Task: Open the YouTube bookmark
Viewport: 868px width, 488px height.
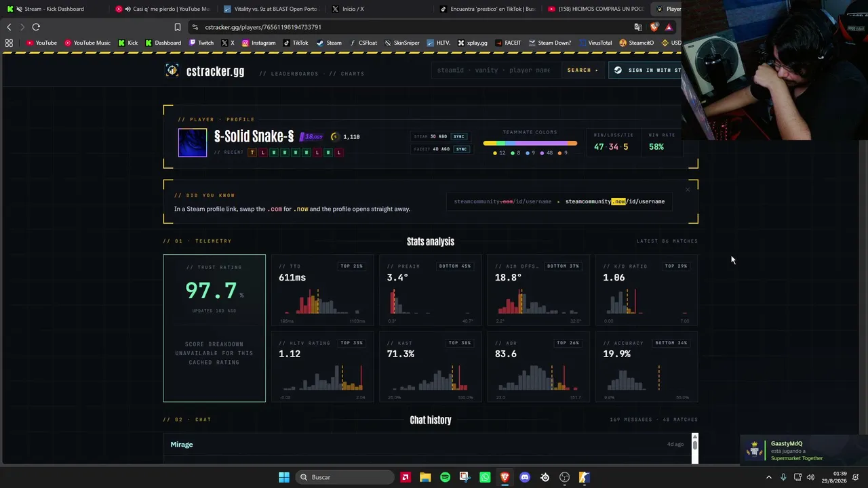Action: pyautogui.click(x=42, y=43)
